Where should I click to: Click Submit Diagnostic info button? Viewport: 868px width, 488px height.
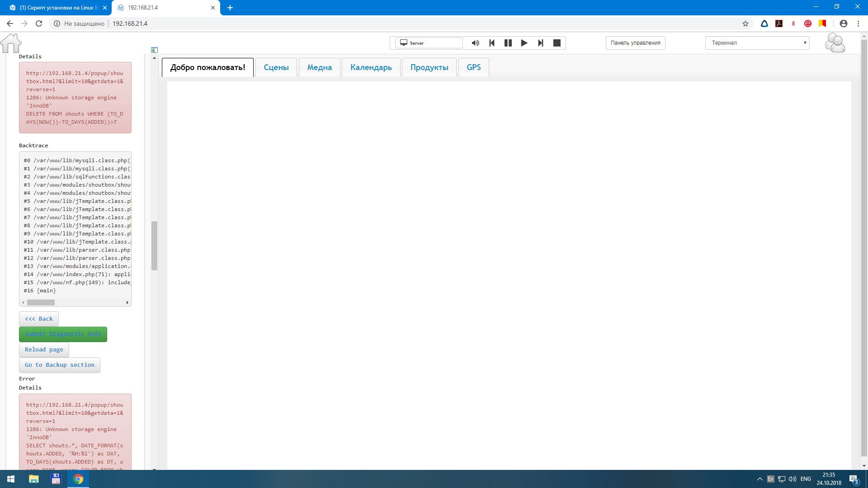click(x=63, y=334)
